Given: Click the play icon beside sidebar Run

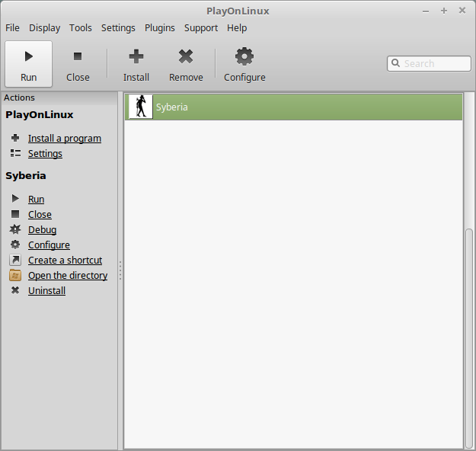Looking at the screenshot, I should coord(15,199).
